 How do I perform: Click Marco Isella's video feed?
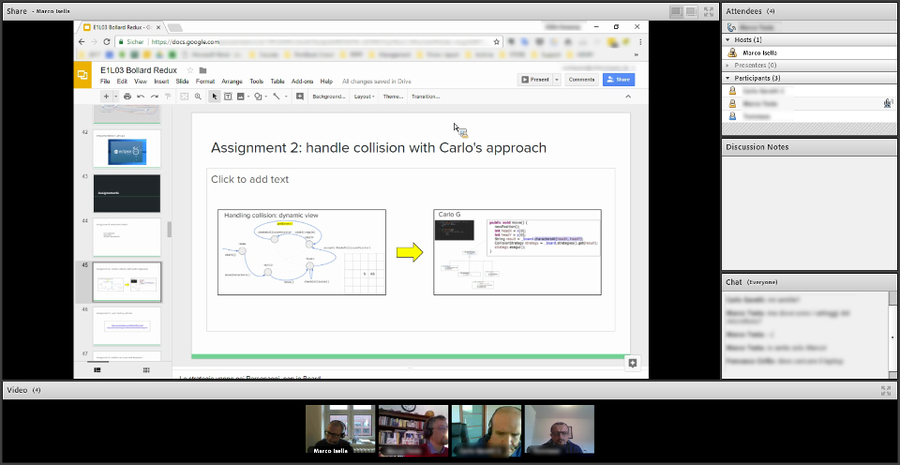[x=340, y=429]
